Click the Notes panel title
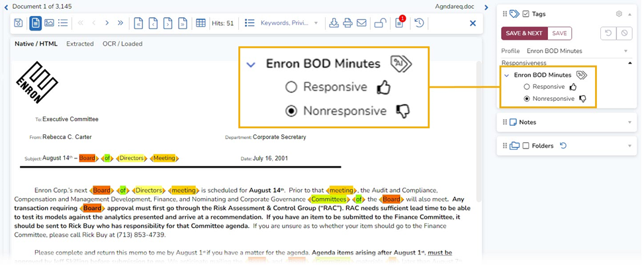The image size is (644, 265). tap(528, 122)
